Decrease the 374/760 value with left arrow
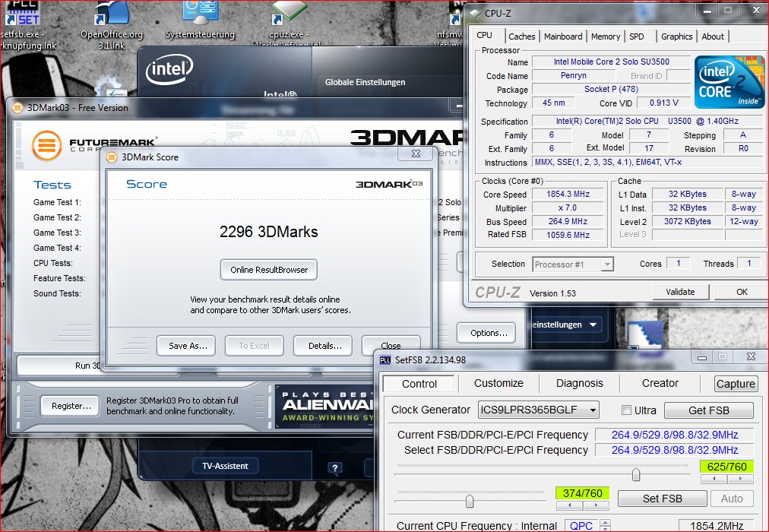769x532 pixels. (x=569, y=505)
